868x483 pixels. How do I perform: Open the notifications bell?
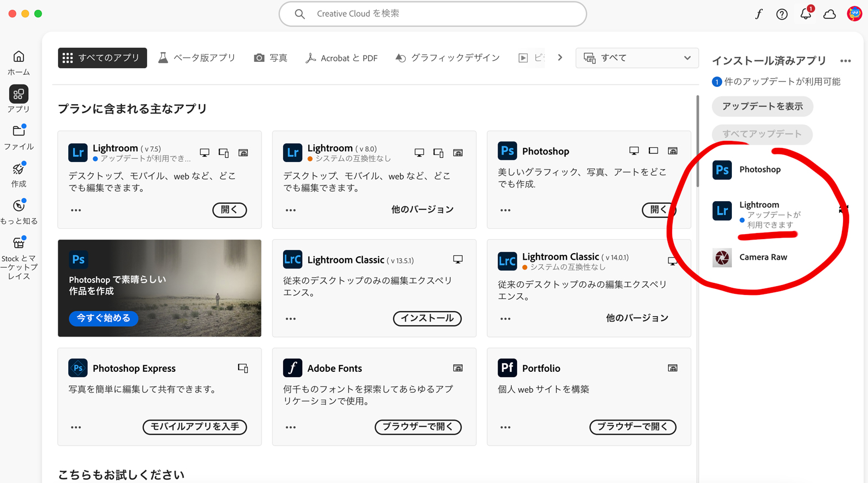[806, 15]
